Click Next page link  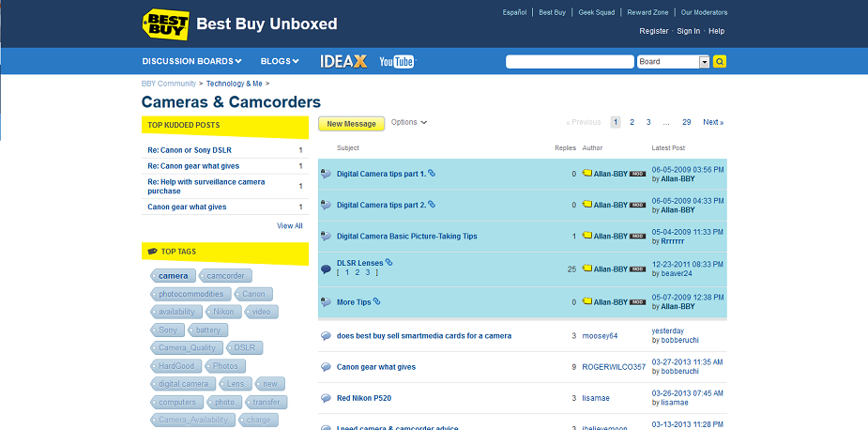tap(713, 122)
